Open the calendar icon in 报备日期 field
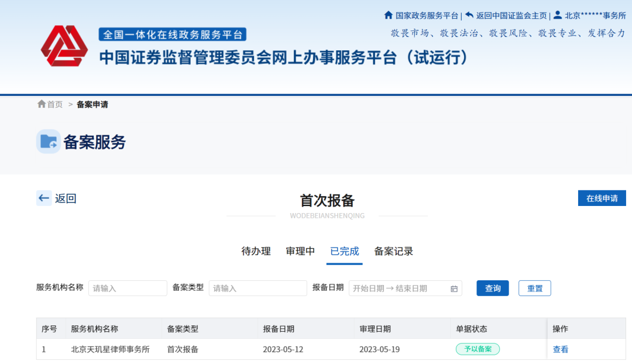The width and height of the screenshot is (632, 364). pyautogui.click(x=454, y=289)
